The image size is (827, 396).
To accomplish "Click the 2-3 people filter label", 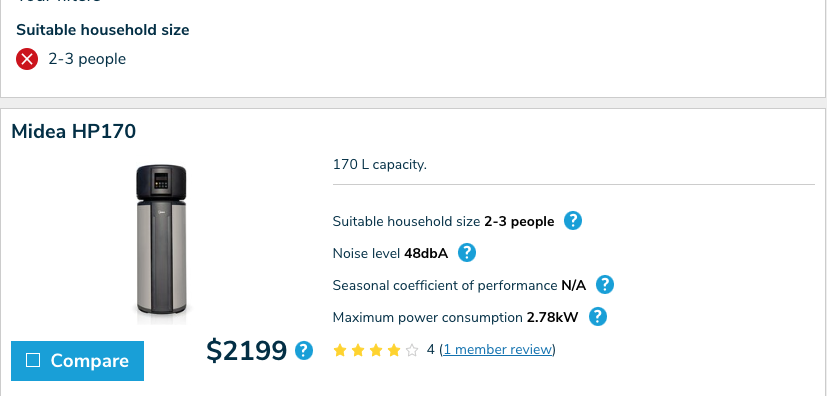I will tap(87, 59).
